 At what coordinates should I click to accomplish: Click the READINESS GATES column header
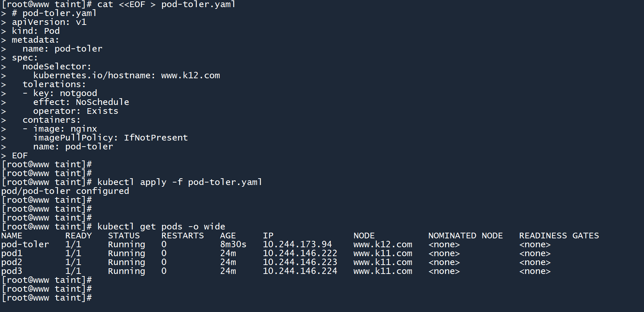pyautogui.click(x=559, y=236)
